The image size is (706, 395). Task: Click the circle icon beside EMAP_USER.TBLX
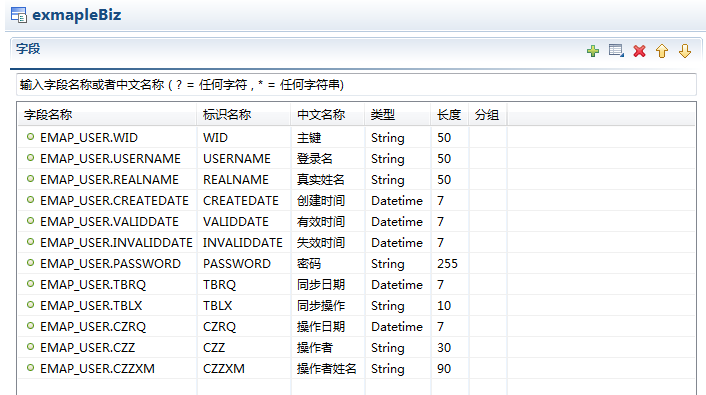(30, 305)
